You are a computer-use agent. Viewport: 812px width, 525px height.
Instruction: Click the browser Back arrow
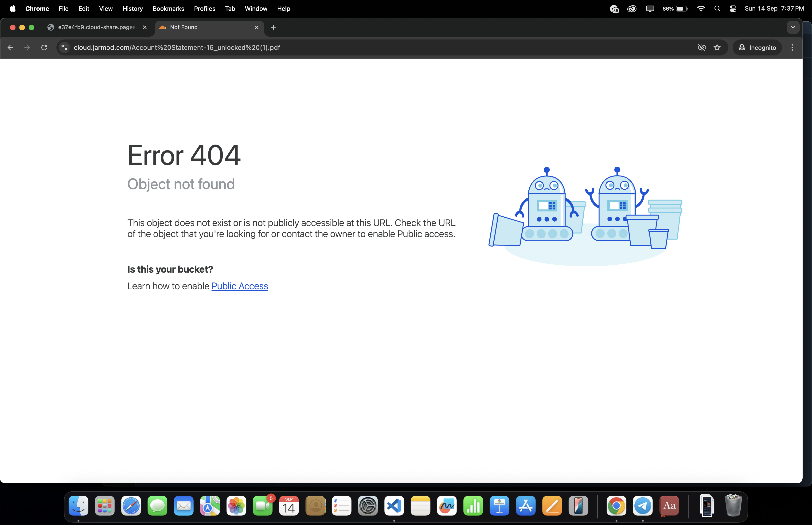pyautogui.click(x=10, y=47)
